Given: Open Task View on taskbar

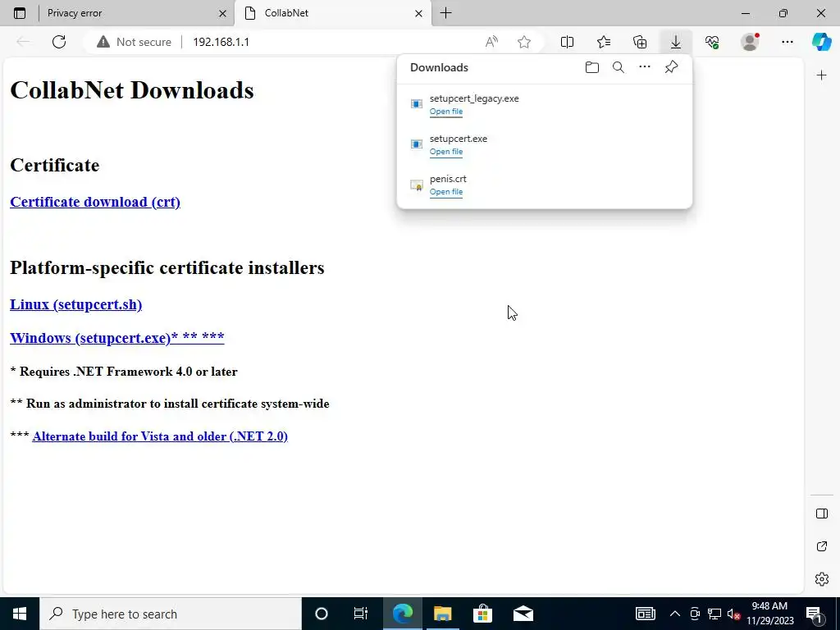Looking at the screenshot, I should coord(361,614).
